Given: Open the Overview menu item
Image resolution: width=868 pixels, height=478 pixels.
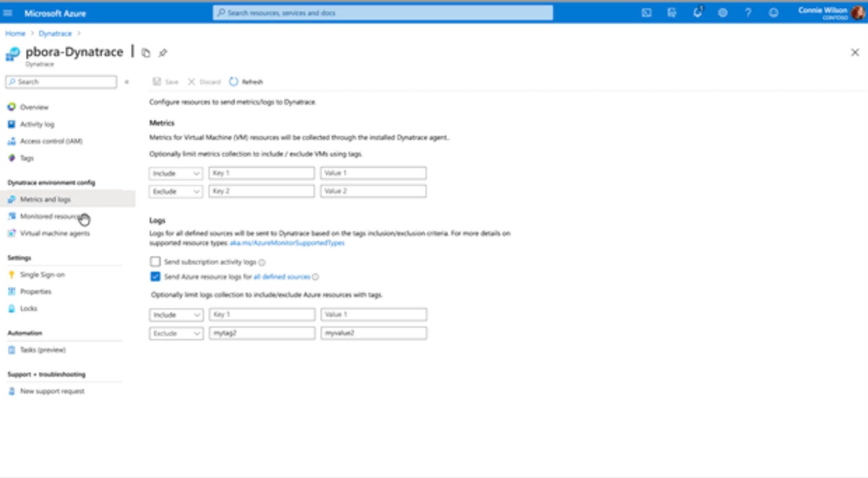Looking at the screenshot, I should [34, 107].
